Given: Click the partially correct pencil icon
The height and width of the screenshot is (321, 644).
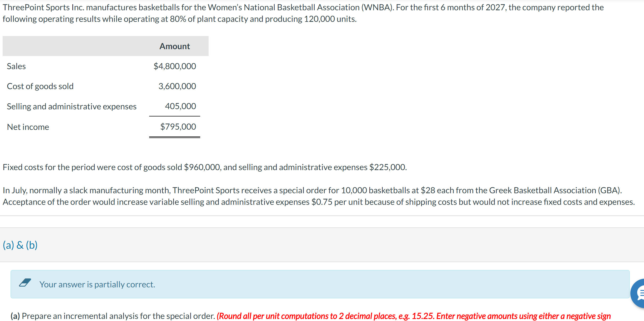Looking at the screenshot, I should (x=25, y=283).
